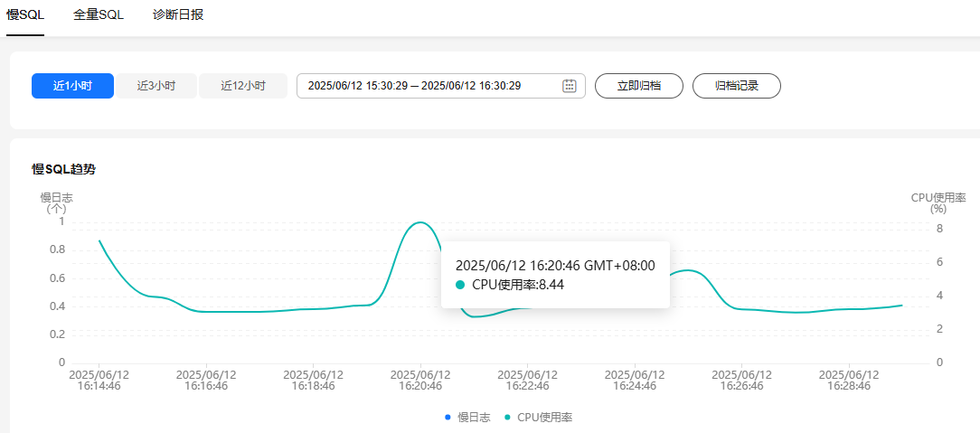Click the 16:24:46 x-axis label
The image size is (980, 433).
(635, 381)
